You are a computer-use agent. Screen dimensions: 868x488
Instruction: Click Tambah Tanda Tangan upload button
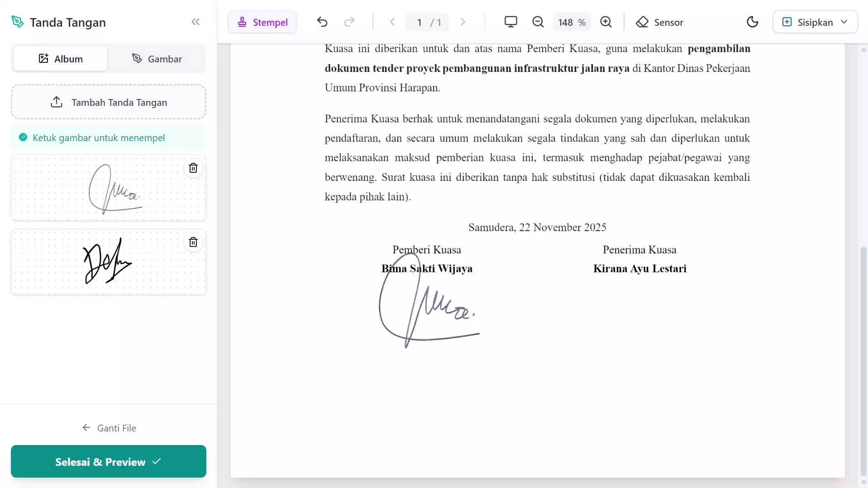pos(109,102)
